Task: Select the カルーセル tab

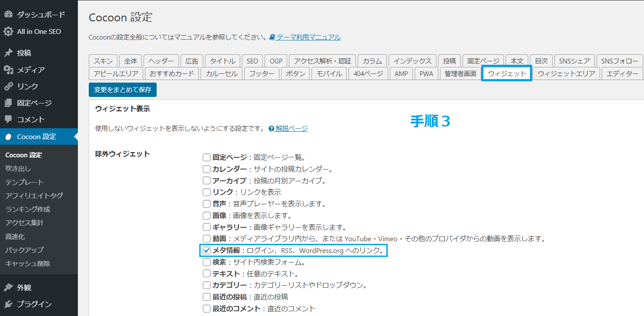Action: (x=222, y=73)
